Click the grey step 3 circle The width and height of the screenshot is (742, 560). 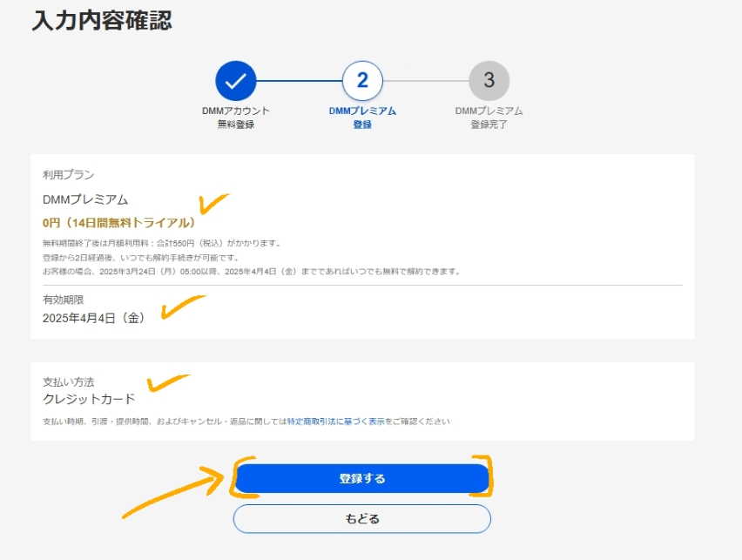tap(489, 81)
